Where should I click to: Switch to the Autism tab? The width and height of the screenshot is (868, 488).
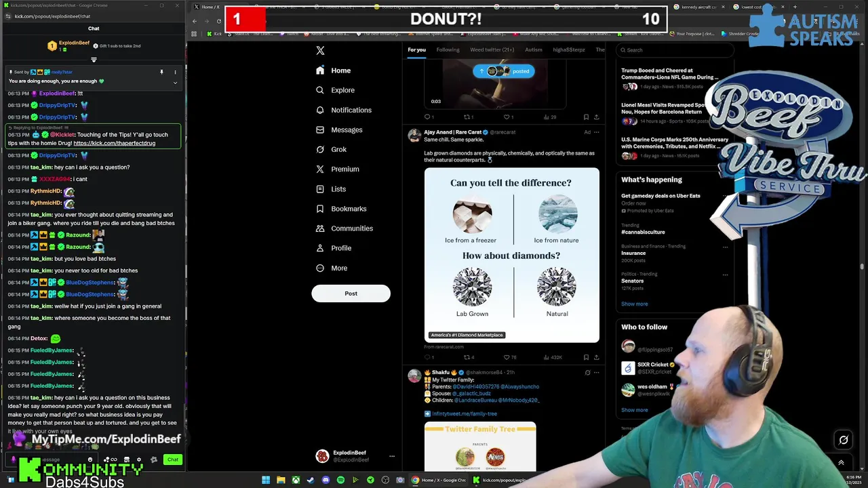[x=533, y=49]
